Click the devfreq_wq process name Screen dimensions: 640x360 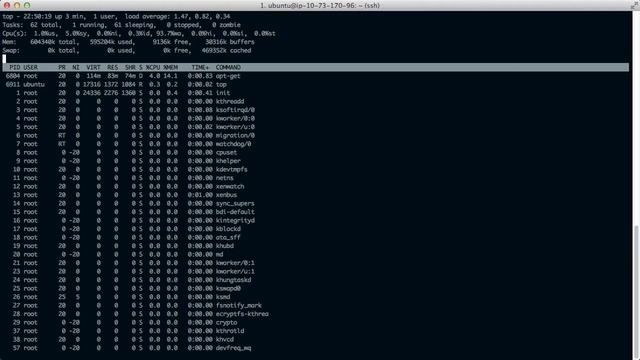(x=233, y=348)
